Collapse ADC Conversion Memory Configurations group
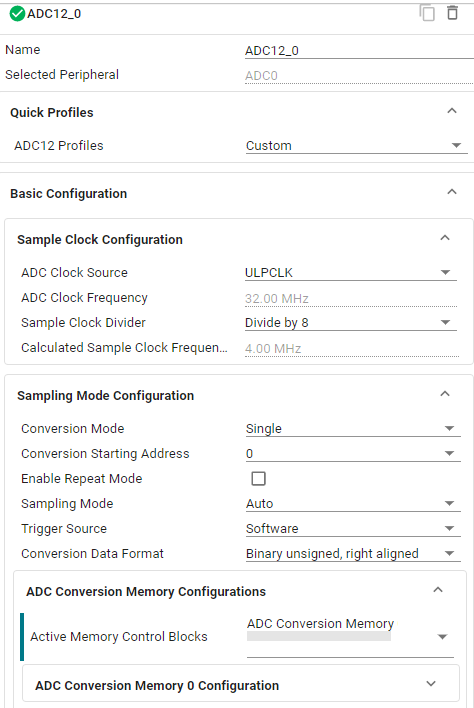 click(x=437, y=590)
